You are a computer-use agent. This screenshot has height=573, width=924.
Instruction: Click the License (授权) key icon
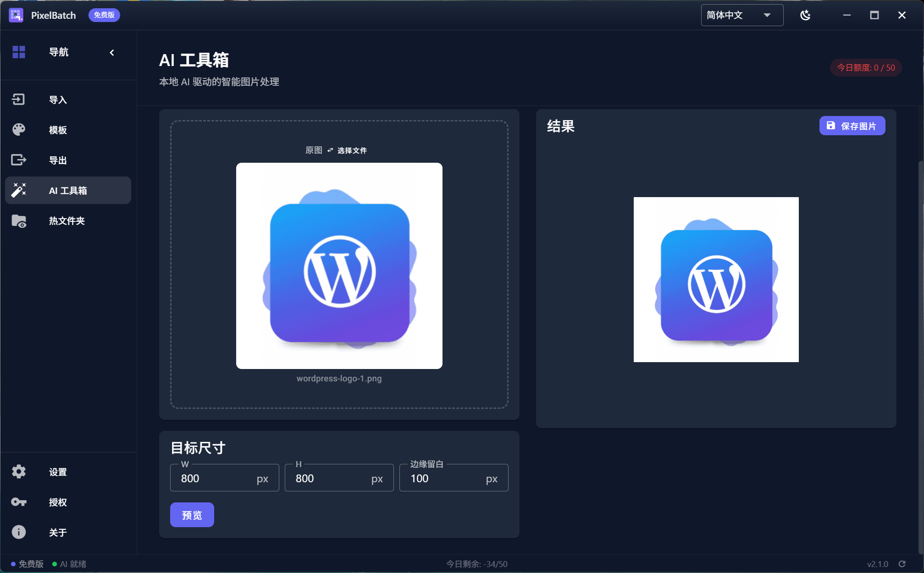coord(19,502)
